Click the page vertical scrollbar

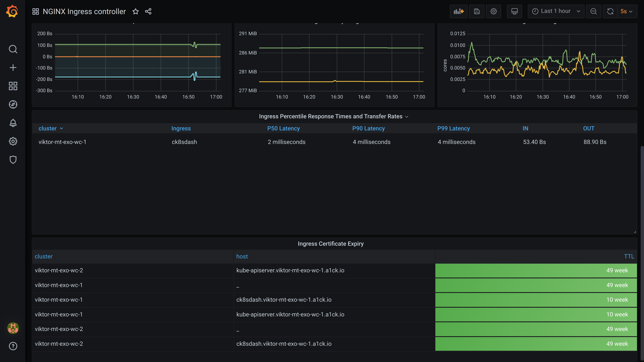[x=642, y=253]
